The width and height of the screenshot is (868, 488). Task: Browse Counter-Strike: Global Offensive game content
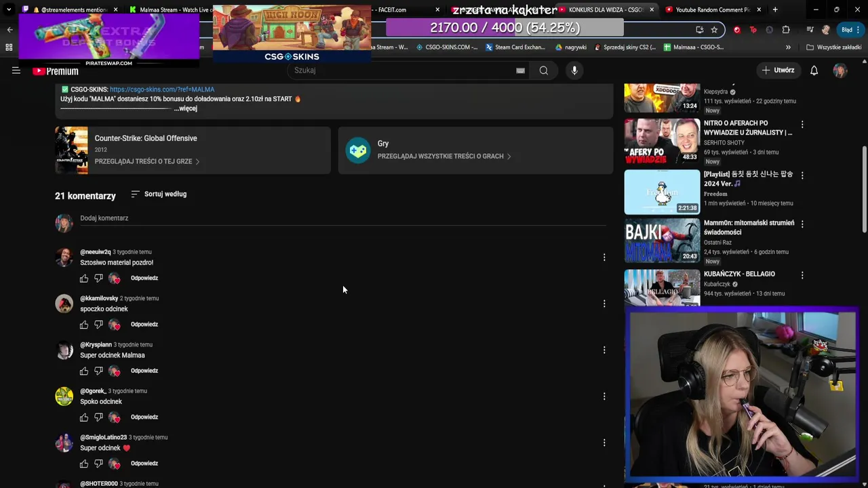point(193,150)
